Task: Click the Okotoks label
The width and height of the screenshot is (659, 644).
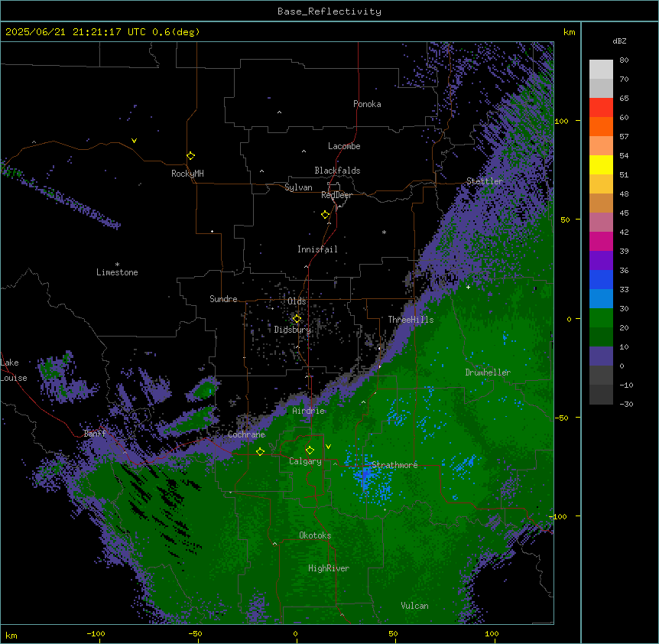Action: [315, 535]
